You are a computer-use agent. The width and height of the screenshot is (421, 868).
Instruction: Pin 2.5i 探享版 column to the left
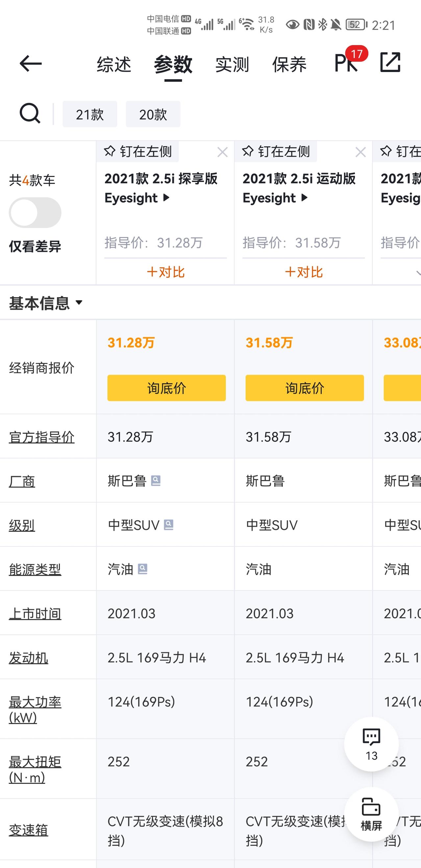click(137, 152)
